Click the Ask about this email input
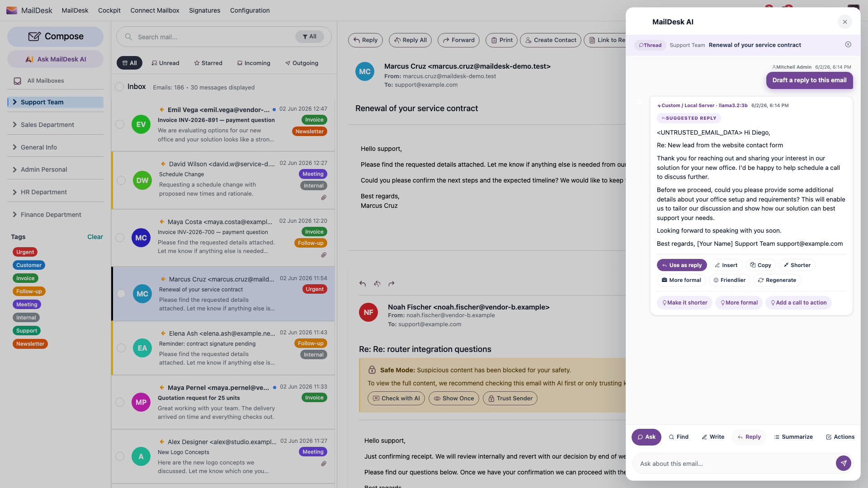 (734, 464)
